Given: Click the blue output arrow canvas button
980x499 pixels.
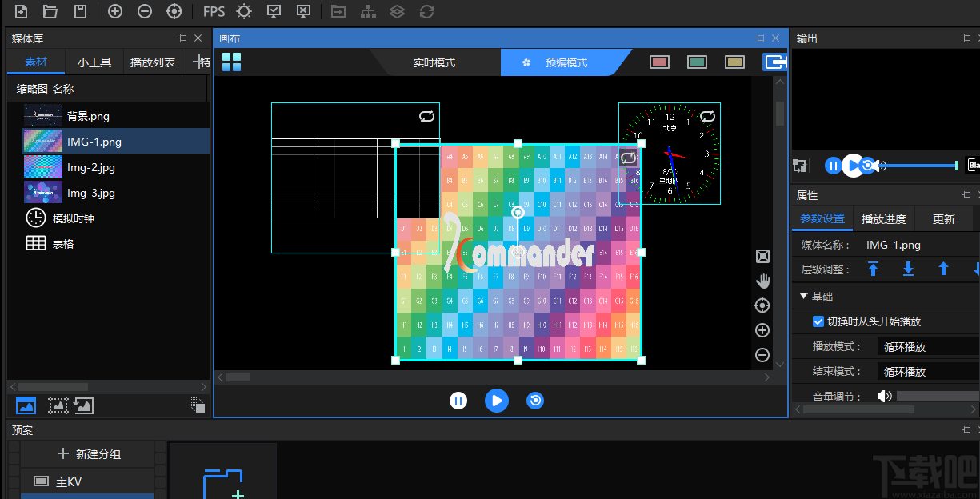Looking at the screenshot, I should 775,62.
